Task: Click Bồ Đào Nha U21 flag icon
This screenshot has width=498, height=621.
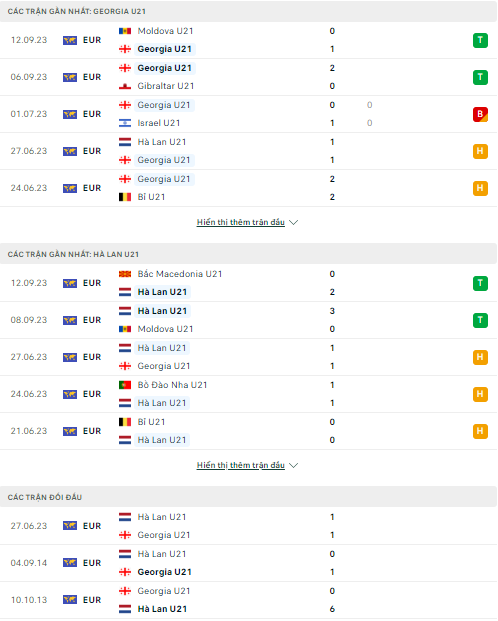Action: (x=125, y=385)
